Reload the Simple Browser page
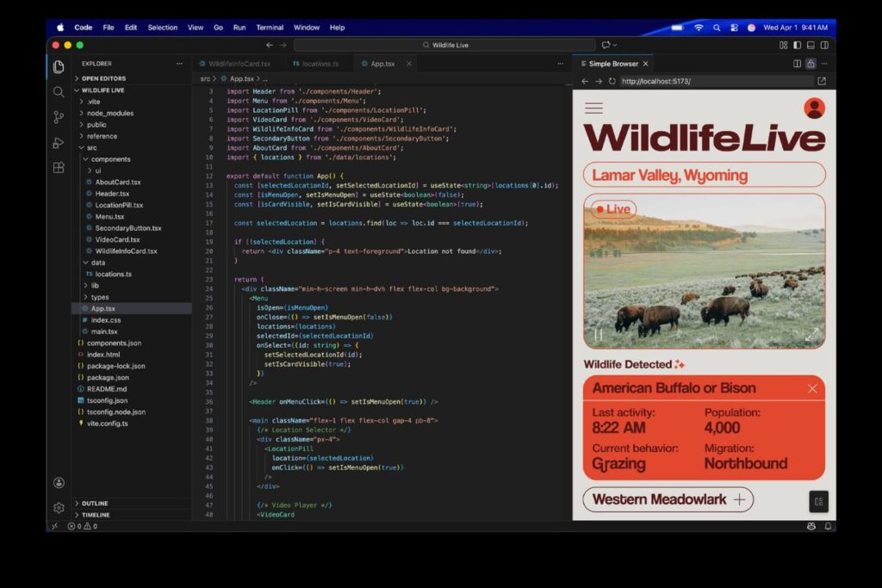Image resolution: width=882 pixels, height=588 pixels. click(x=612, y=82)
